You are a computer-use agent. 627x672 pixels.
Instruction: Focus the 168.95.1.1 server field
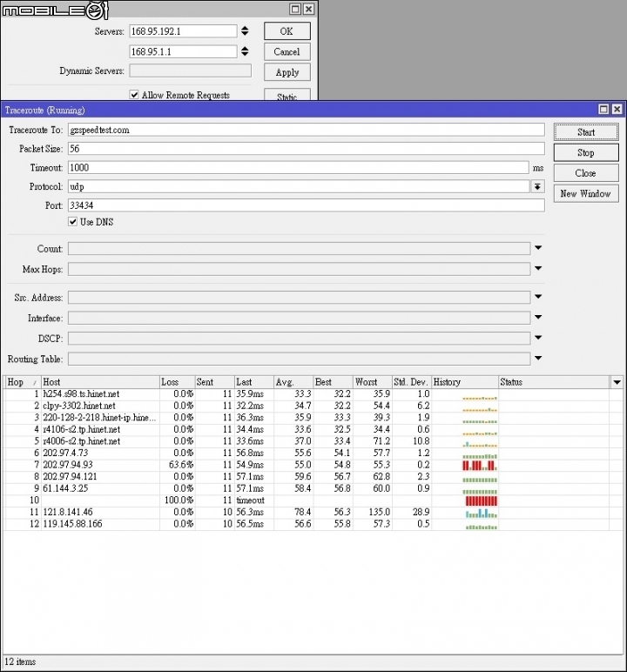click(x=183, y=52)
